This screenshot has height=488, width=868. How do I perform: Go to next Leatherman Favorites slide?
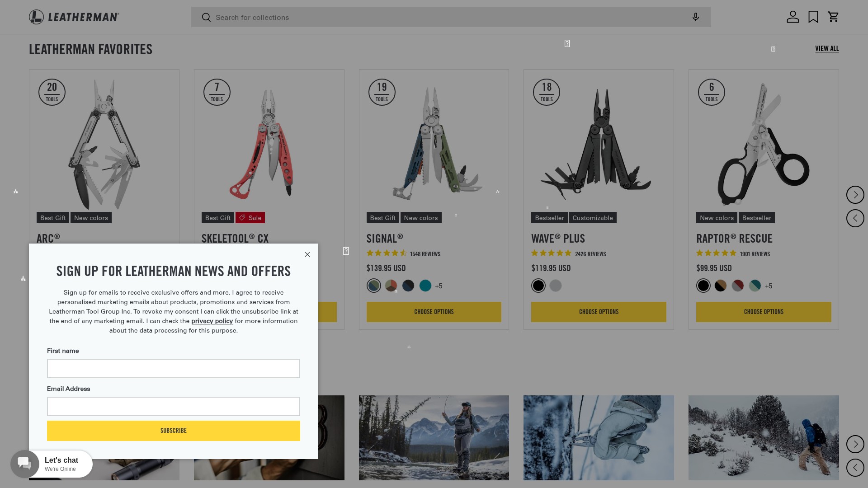tap(855, 195)
